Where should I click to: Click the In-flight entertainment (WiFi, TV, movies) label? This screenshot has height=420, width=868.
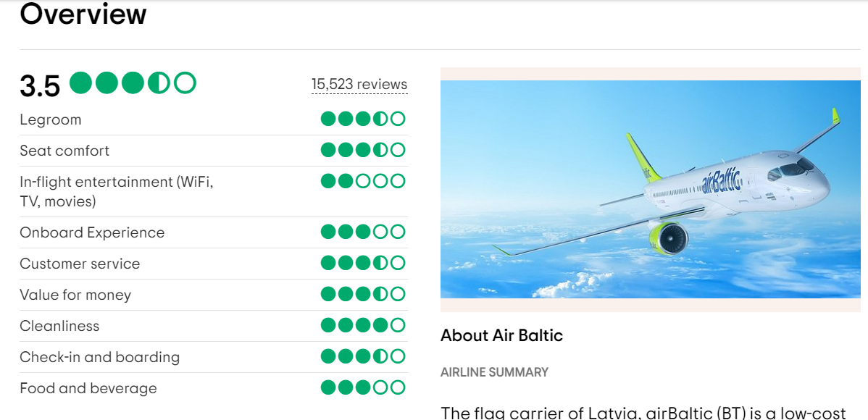tap(117, 191)
